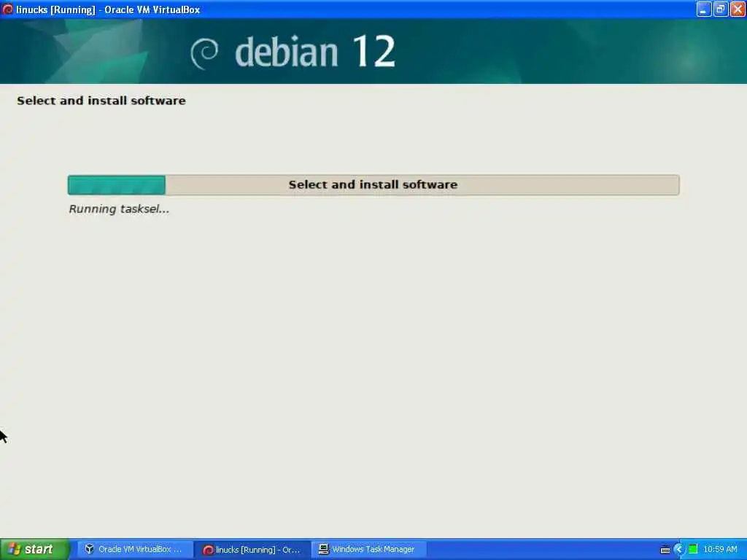
Task: Click keyboard icon in system tray
Action: point(665,550)
